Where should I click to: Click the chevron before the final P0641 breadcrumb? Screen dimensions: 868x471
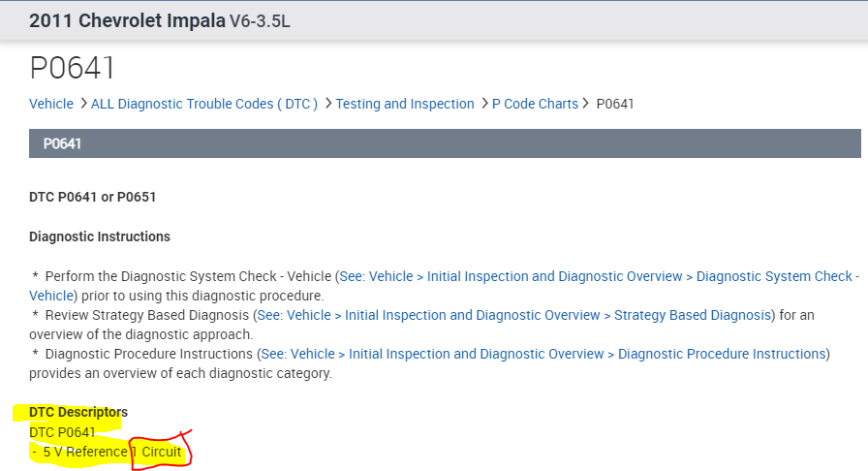pos(586,103)
